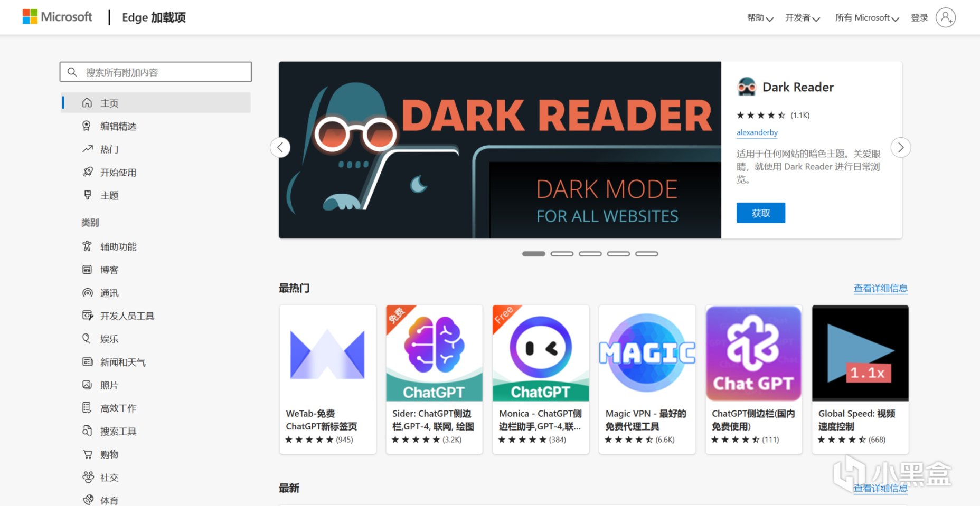Open the user account sign-in icon
The height and width of the screenshot is (506, 980).
(945, 17)
